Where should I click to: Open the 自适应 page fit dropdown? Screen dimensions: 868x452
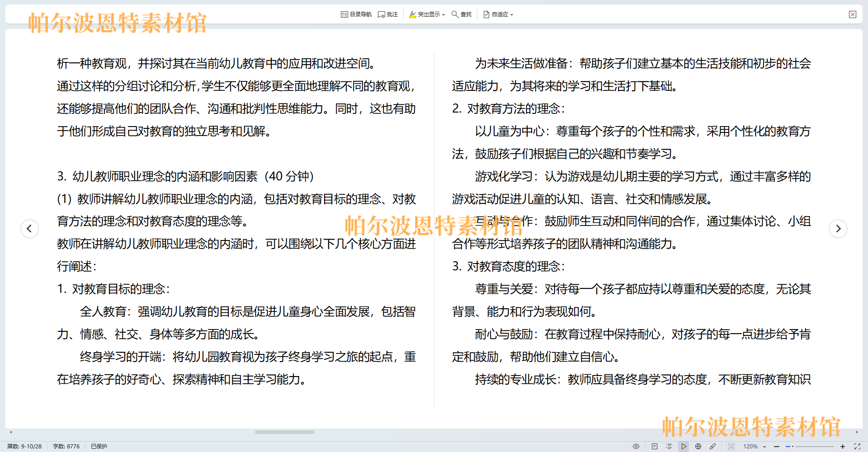pos(498,14)
